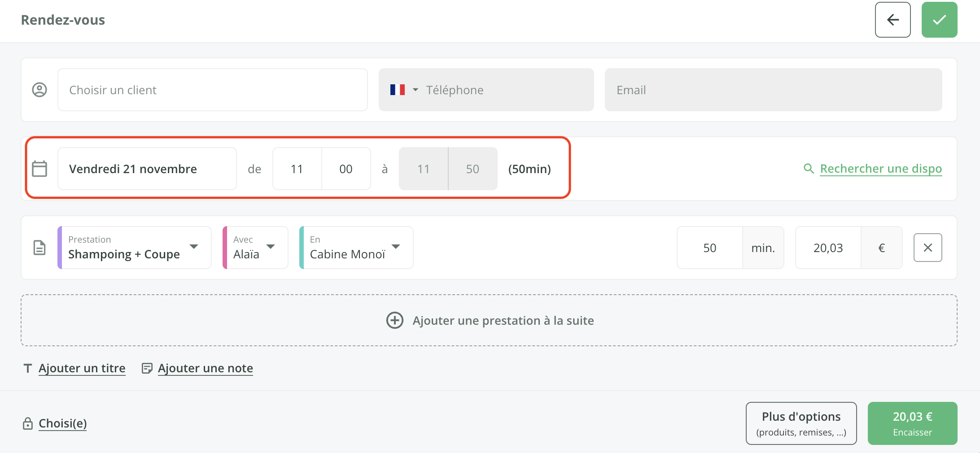
Task: Click the Ajouter un titre link
Action: [x=82, y=368]
